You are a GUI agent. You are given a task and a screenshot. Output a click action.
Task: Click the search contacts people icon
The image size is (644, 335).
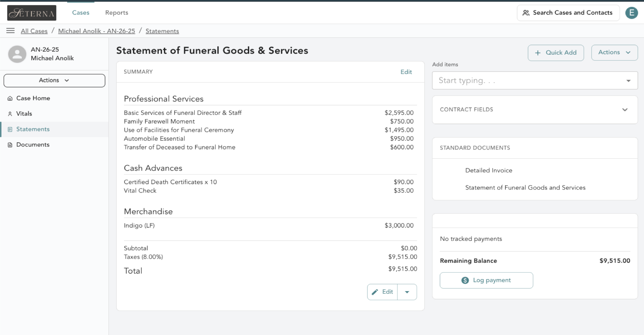click(x=526, y=13)
